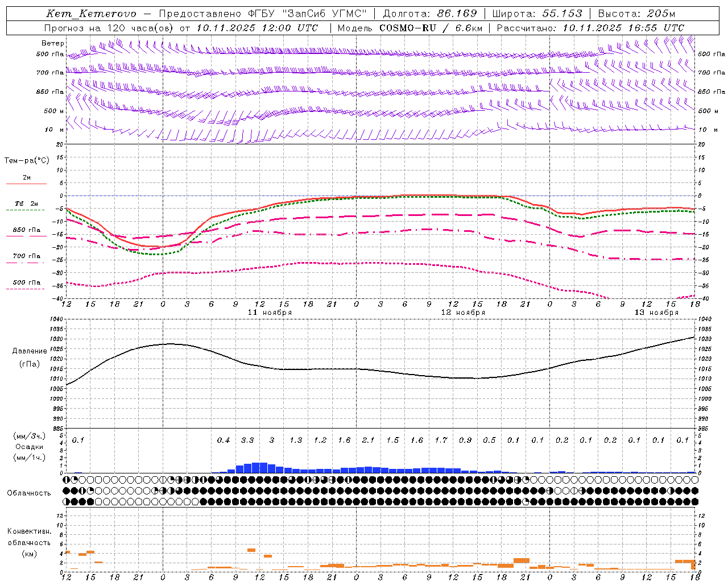This screenshot has width=728, height=582.
Task: Select the Широта: 55.153 header field
Action: (x=537, y=14)
